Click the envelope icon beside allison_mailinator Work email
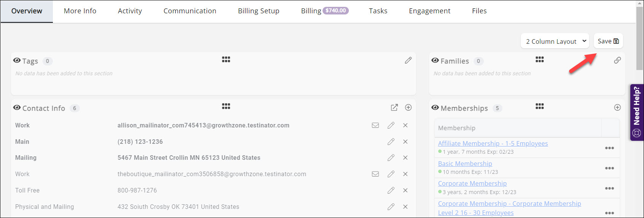The height and width of the screenshot is (218, 644). 375,126
